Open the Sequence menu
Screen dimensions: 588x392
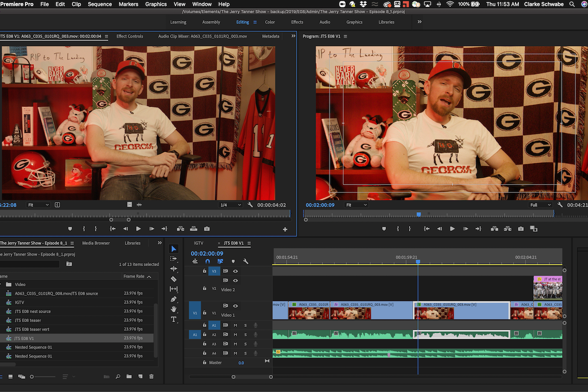click(99, 4)
